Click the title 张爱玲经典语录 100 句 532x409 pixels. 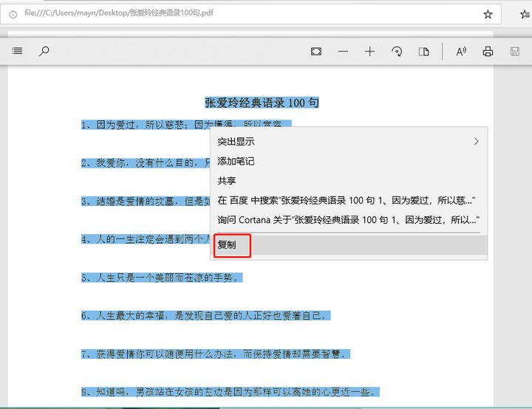262,103
